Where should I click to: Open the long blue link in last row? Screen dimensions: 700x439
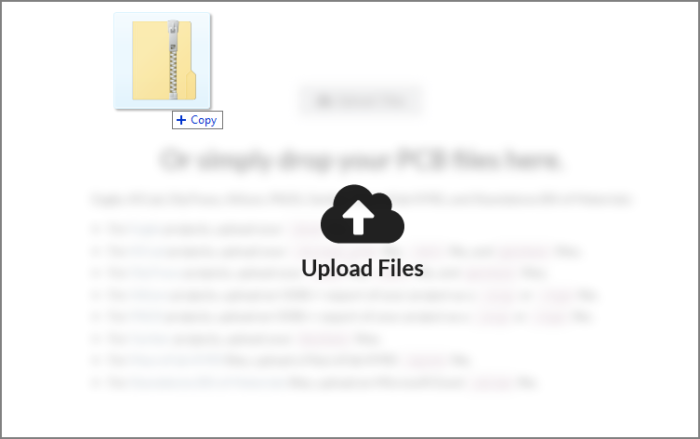[208, 383]
